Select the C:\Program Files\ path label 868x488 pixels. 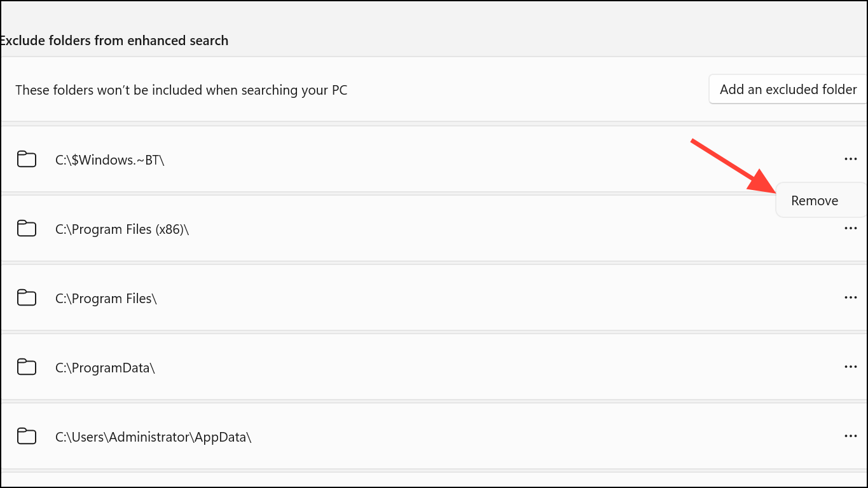[x=106, y=299]
